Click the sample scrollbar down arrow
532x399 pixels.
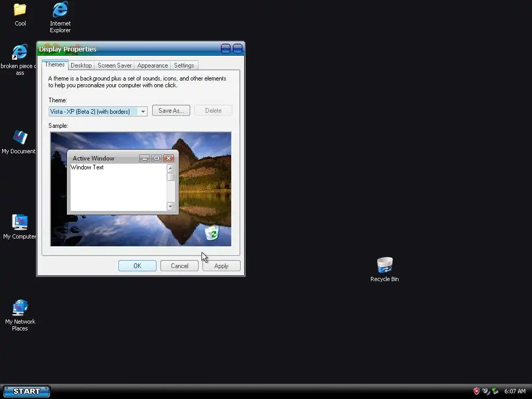170,206
